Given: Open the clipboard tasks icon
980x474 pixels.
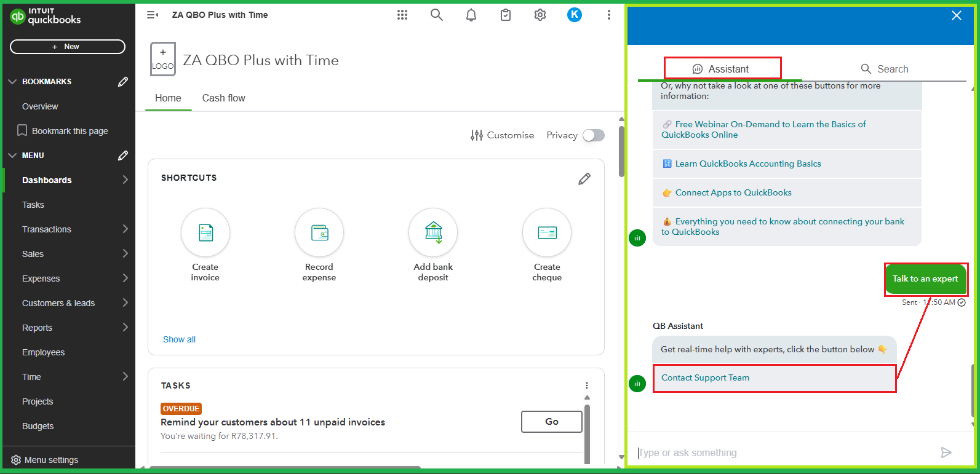Looking at the screenshot, I should click(x=506, y=15).
